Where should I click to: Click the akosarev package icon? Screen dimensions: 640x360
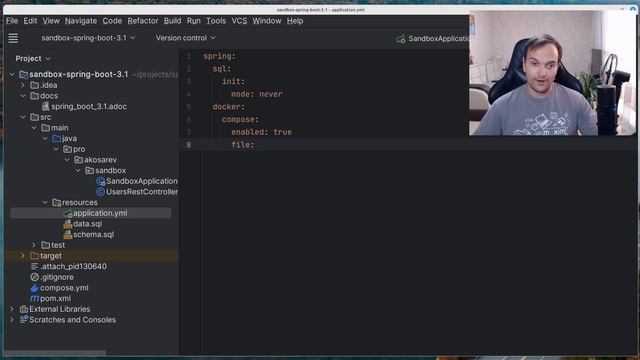point(79,160)
